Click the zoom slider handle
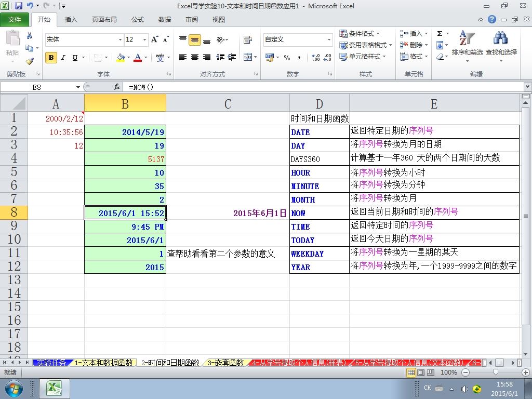This screenshot has height=399, width=532. (496, 373)
